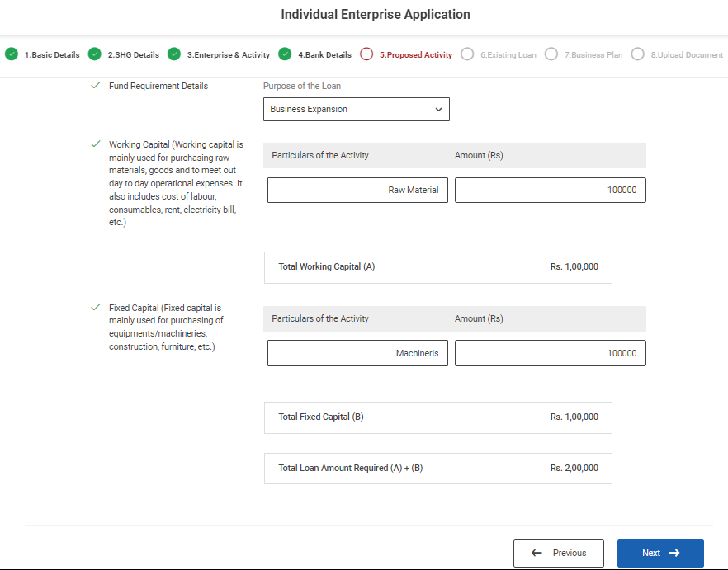Screen dimensions: 728x570
Task: Click the working capital amount field
Action: (550, 190)
